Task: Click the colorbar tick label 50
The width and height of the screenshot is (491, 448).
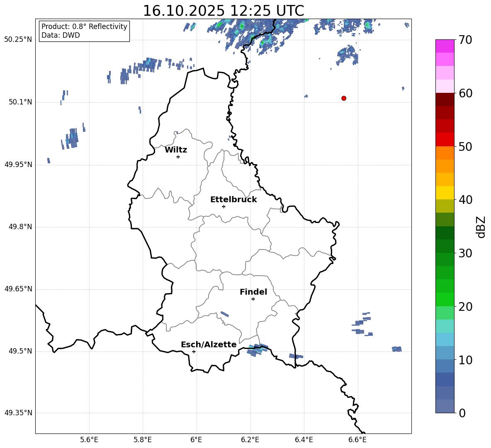Action: click(x=465, y=147)
